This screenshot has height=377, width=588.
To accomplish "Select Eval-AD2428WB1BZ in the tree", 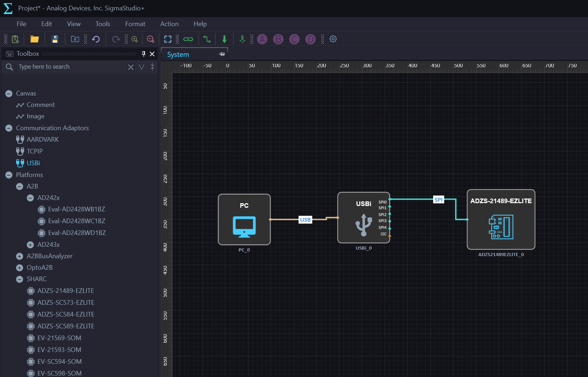I will point(71,209).
